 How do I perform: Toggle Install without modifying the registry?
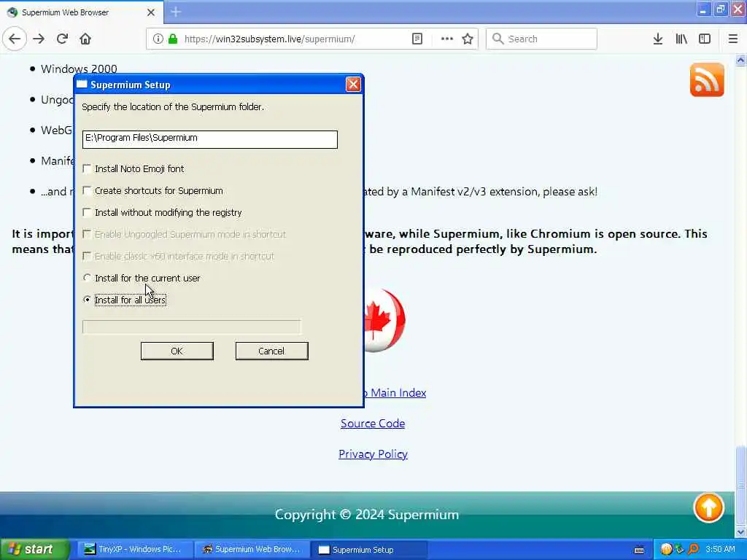[x=87, y=212]
